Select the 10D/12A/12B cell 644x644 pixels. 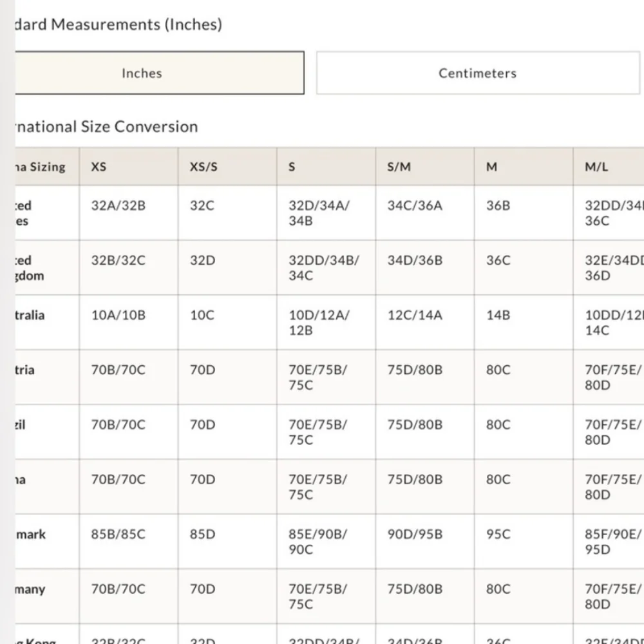326,323
